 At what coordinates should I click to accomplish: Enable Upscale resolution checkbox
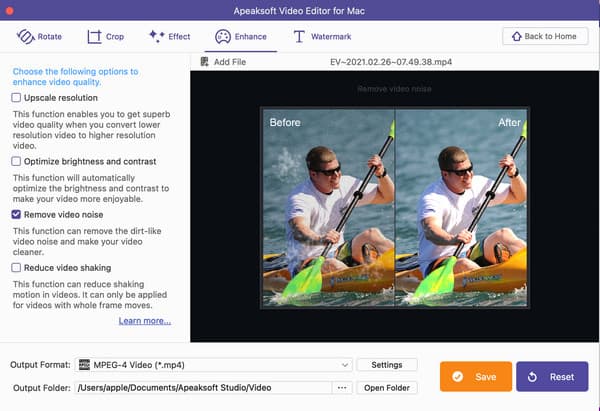click(16, 98)
